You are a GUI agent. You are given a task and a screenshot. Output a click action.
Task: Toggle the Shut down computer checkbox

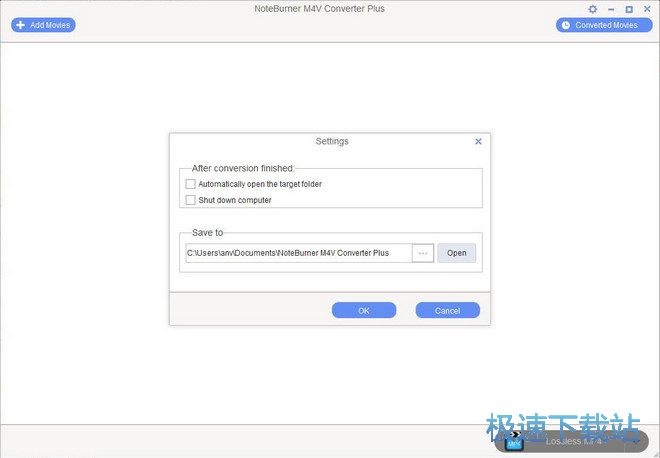tap(191, 200)
